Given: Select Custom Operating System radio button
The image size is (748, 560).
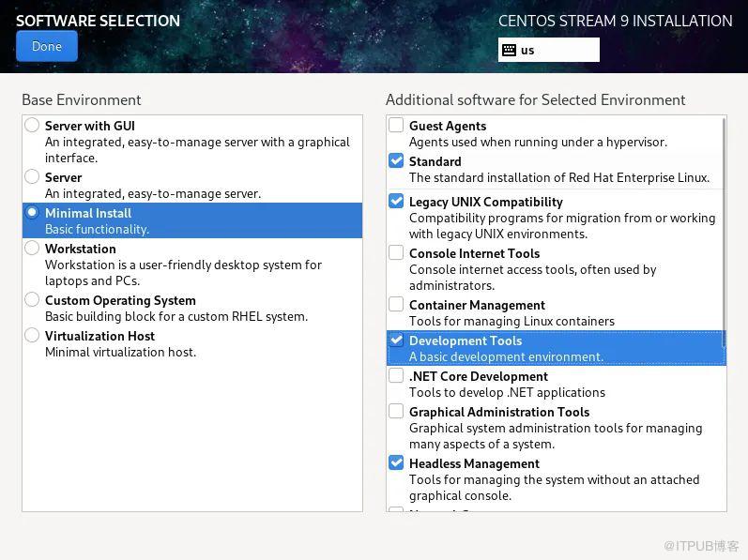Looking at the screenshot, I should coord(33,300).
